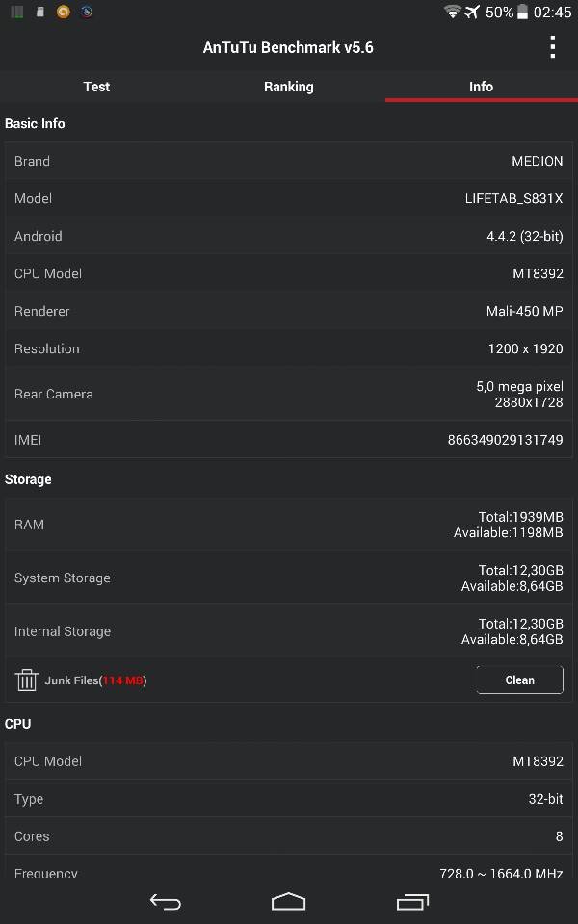Tap the Wi-Fi status icon
Image resolution: width=578 pixels, height=924 pixels.
[453, 12]
